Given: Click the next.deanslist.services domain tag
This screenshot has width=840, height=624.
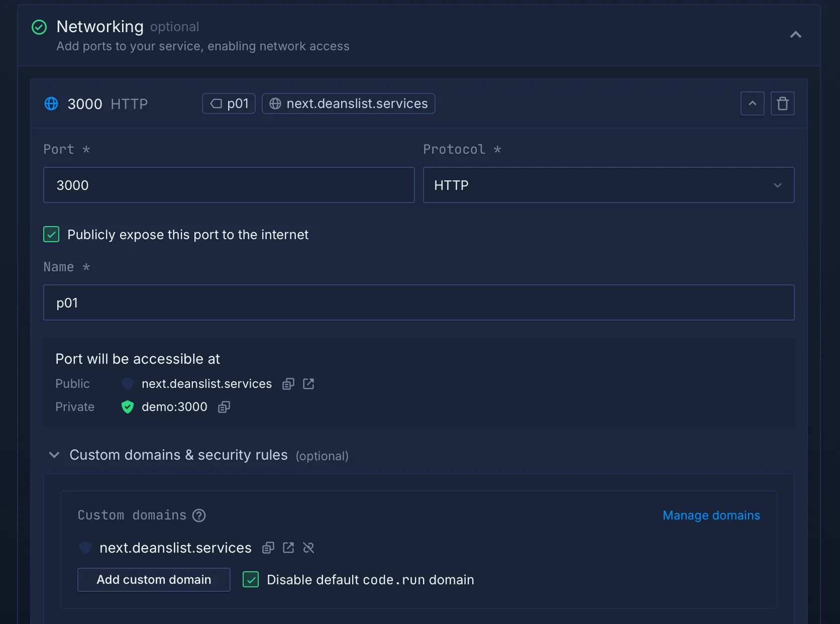Looking at the screenshot, I should pyautogui.click(x=348, y=103).
